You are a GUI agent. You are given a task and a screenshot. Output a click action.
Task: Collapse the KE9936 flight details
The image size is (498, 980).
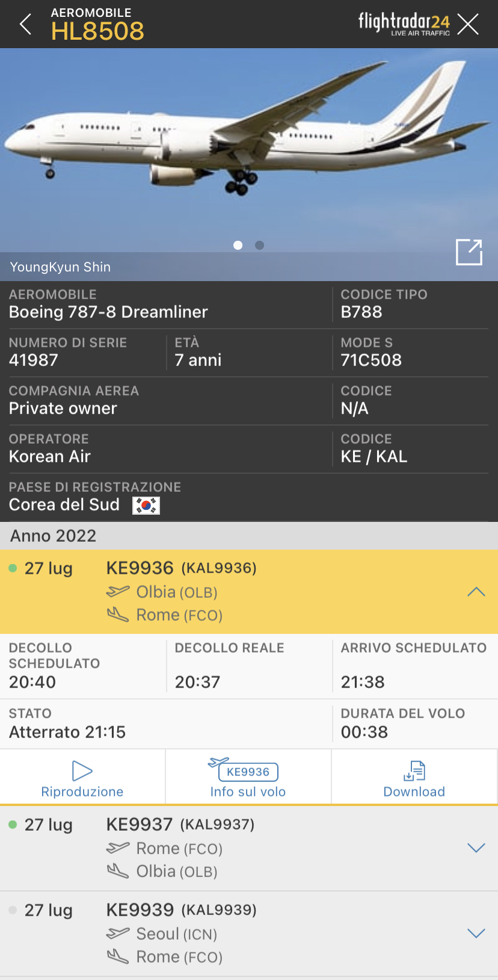pyautogui.click(x=476, y=592)
